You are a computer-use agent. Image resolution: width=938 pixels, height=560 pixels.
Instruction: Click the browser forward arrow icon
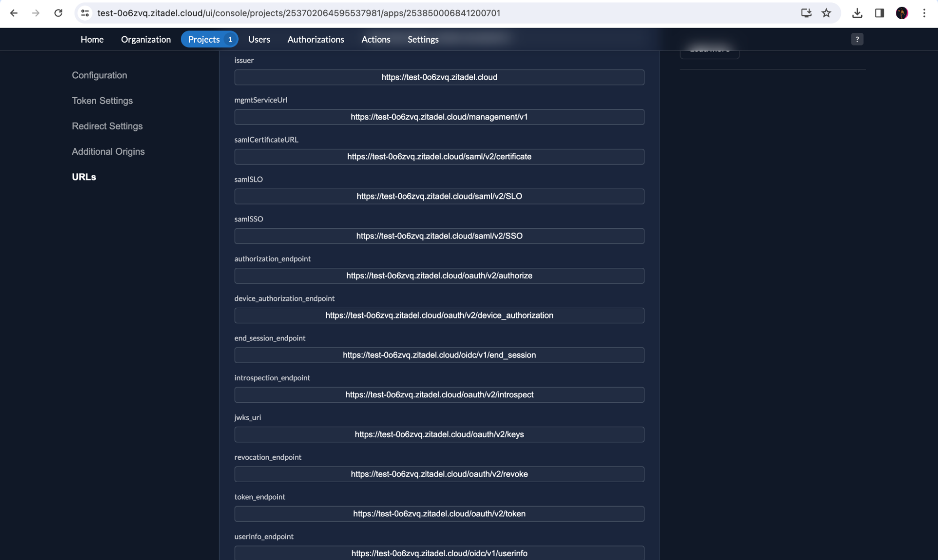[x=36, y=13]
